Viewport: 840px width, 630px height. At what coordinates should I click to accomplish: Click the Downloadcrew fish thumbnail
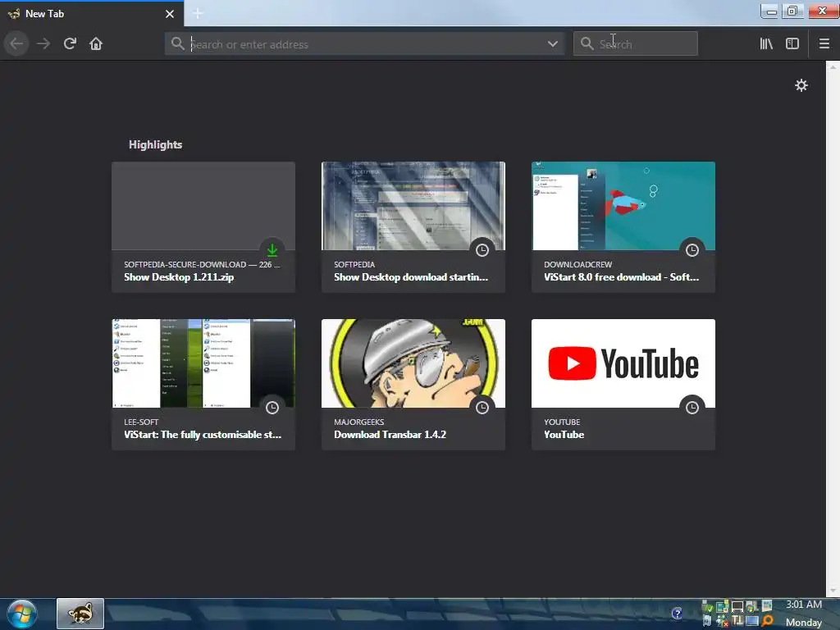pos(623,206)
